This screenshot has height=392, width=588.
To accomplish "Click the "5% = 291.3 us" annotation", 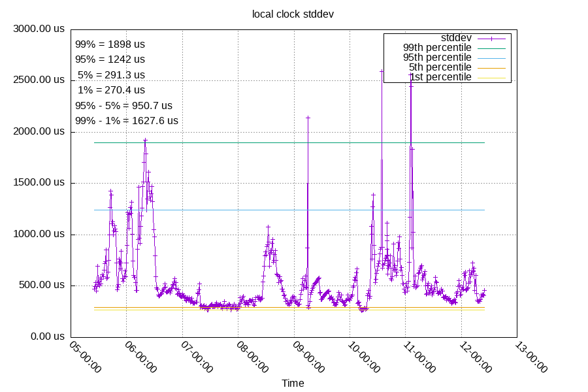I will (111, 75).
